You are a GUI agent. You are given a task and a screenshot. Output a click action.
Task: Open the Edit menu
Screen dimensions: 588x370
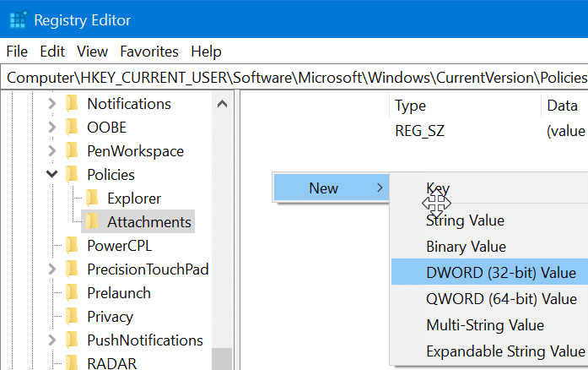pyautogui.click(x=52, y=51)
